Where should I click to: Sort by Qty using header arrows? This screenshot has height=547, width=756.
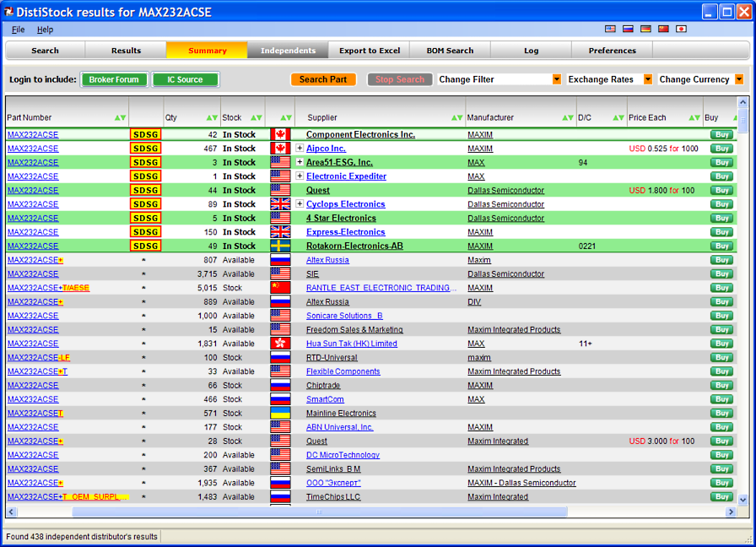(212, 117)
